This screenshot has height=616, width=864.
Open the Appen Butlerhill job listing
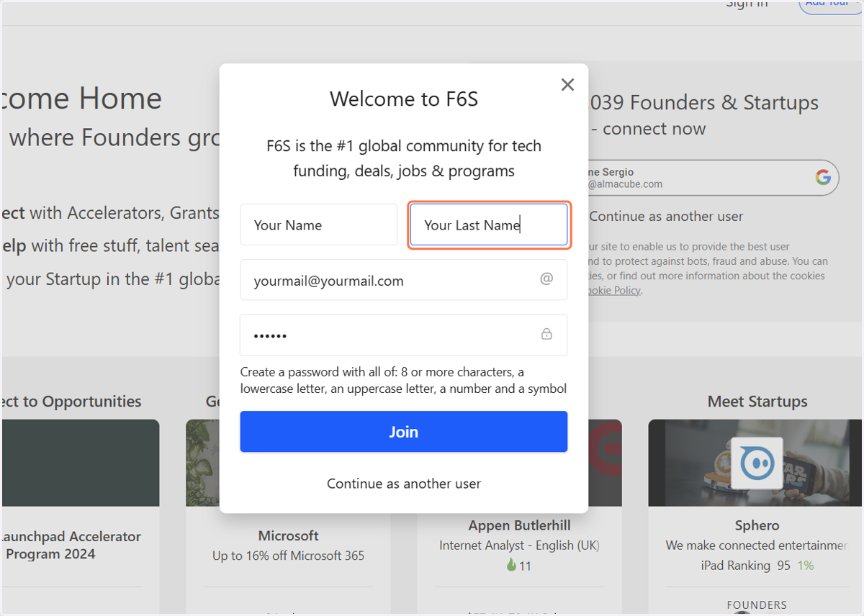click(x=519, y=526)
